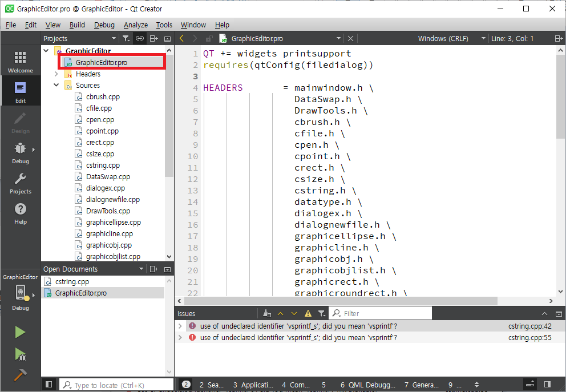The height and width of the screenshot is (392, 566).
Task: Show QML Debugger Console pane
Action: (x=368, y=385)
